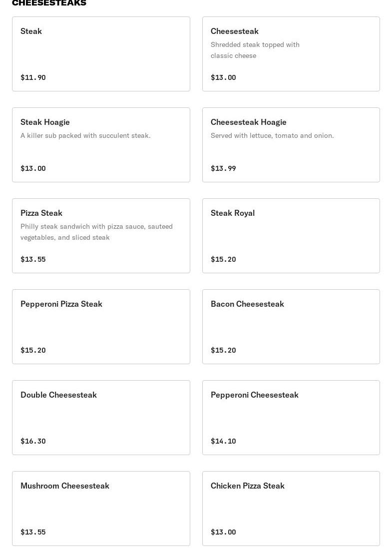Open the Steak menu item card
The image size is (392, 552).
(x=101, y=54)
